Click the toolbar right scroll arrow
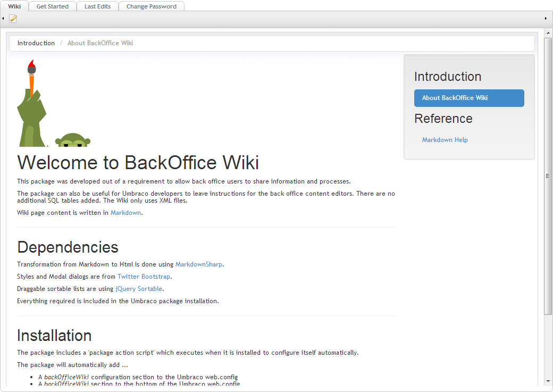Viewport: 553px width, 392px height. (x=546, y=18)
